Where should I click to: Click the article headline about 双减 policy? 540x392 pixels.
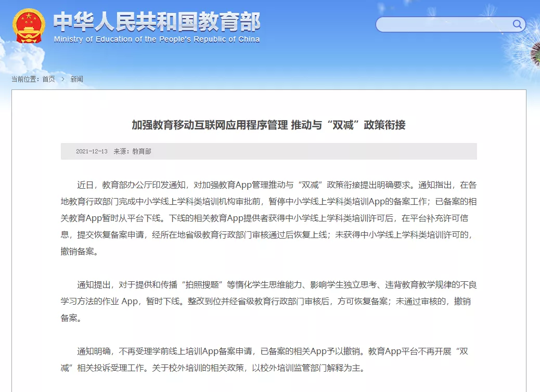coord(268,125)
